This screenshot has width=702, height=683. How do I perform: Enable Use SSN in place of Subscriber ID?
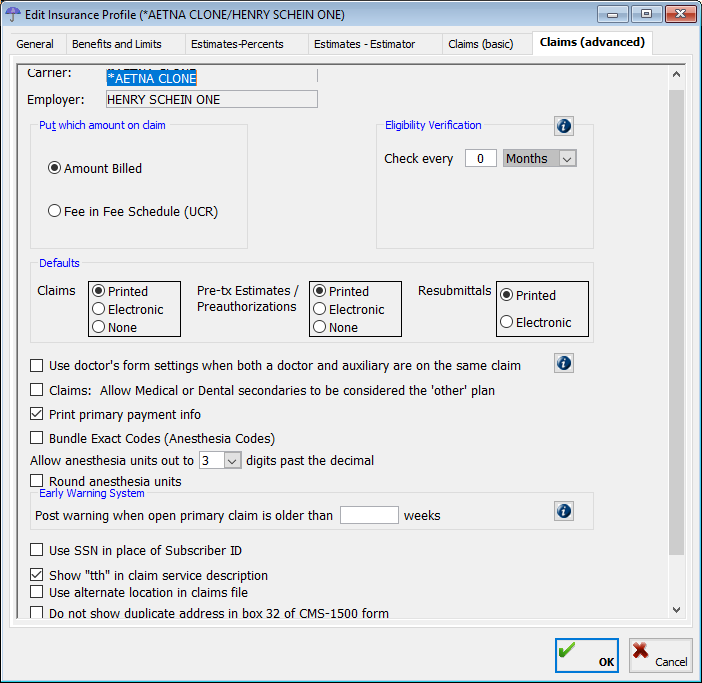pos(37,550)
